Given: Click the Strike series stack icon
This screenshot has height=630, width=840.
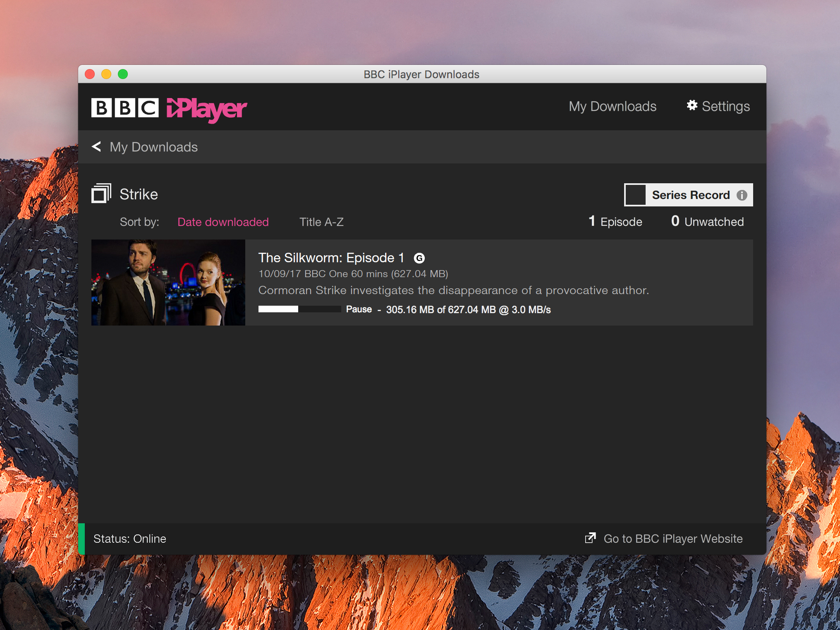Looking at the screenshot, I should pyautogui.click(x=101, y=193).
